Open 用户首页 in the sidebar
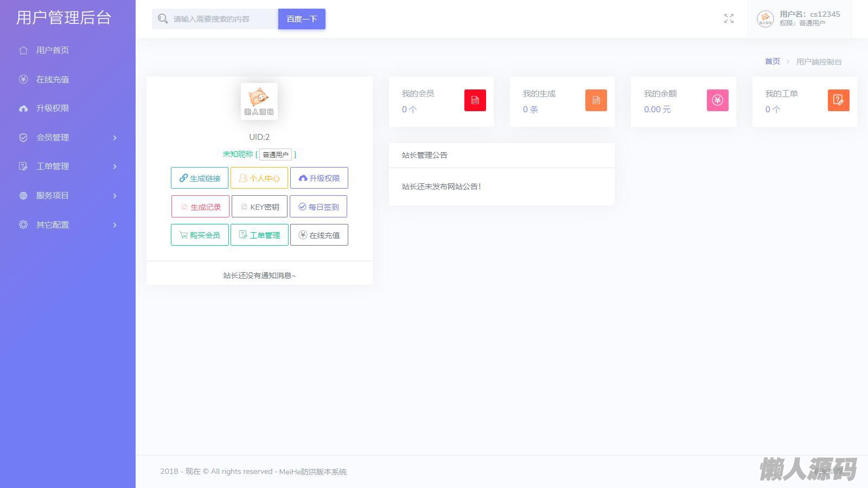The height and width of the screenshot is (488, 868). tap(52, 50)
